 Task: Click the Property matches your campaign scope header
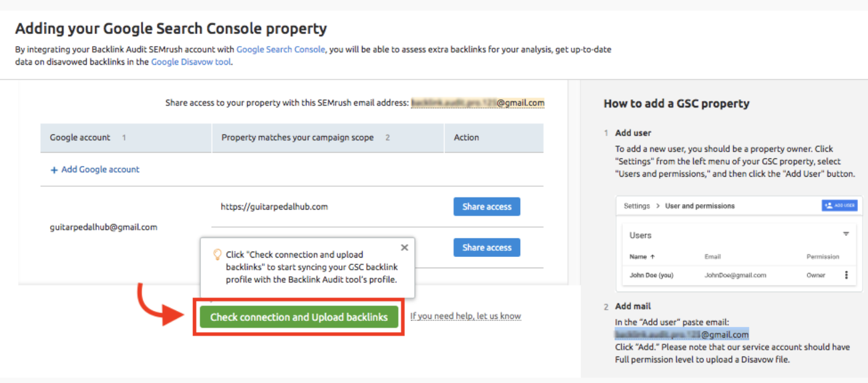297,137
